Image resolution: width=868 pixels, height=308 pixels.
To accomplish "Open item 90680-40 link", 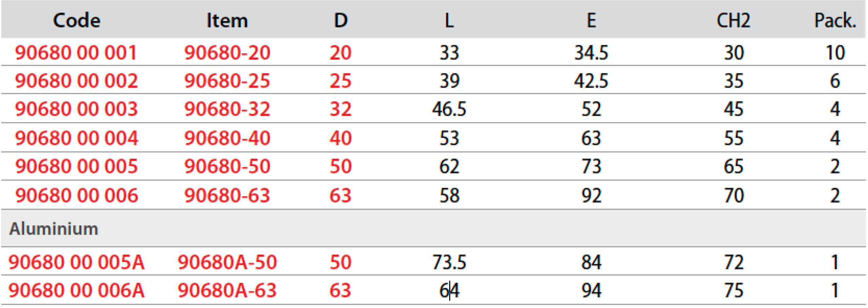I will tap(227, 138).
